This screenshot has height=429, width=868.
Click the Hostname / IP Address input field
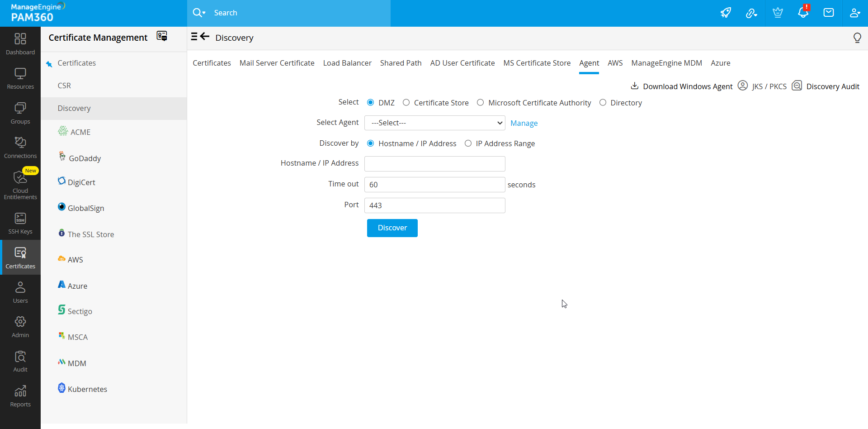[x=435, y=164]
